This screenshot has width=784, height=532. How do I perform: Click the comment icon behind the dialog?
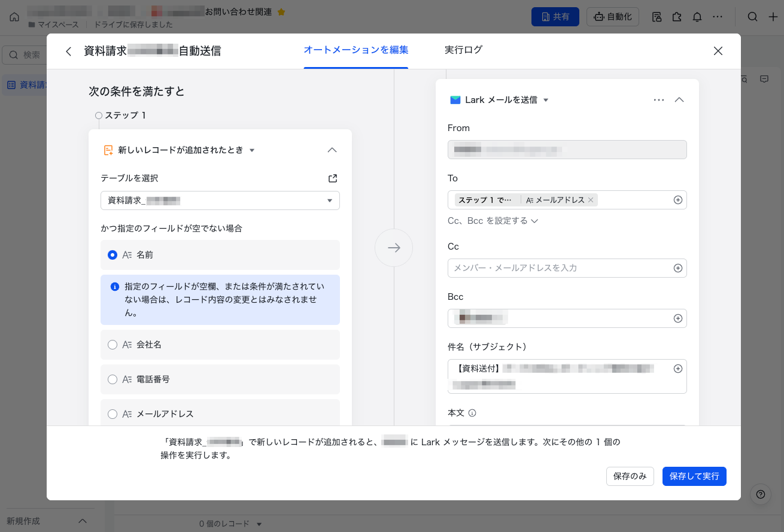[764, 79]
